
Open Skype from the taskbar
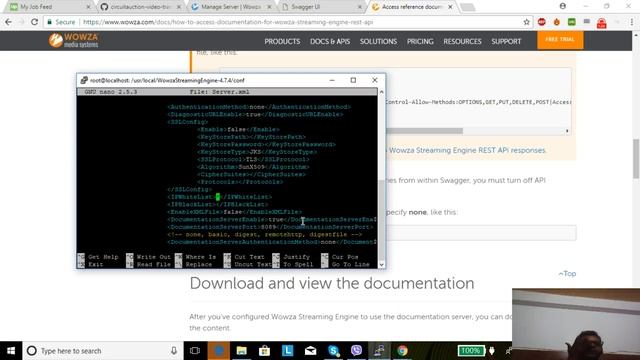(x=333, y=351)
